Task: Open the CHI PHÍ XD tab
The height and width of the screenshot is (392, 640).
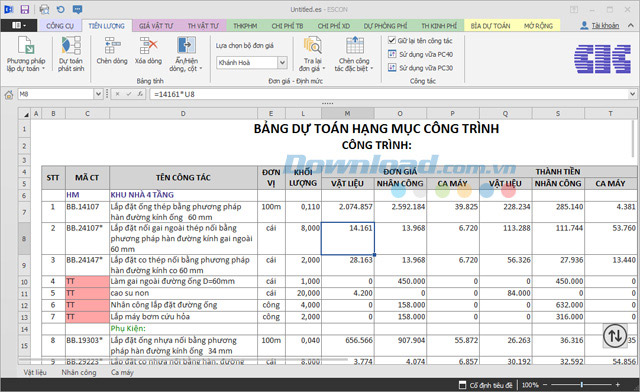Action: tap(333, 26)
